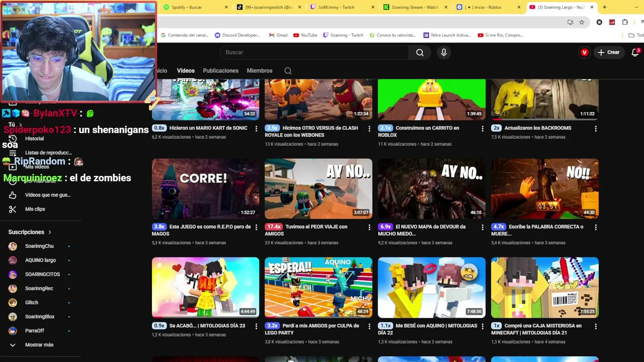Click the install app icon in address bar
The height and width of the screenshot is (362, 644).
pos(570,22)
